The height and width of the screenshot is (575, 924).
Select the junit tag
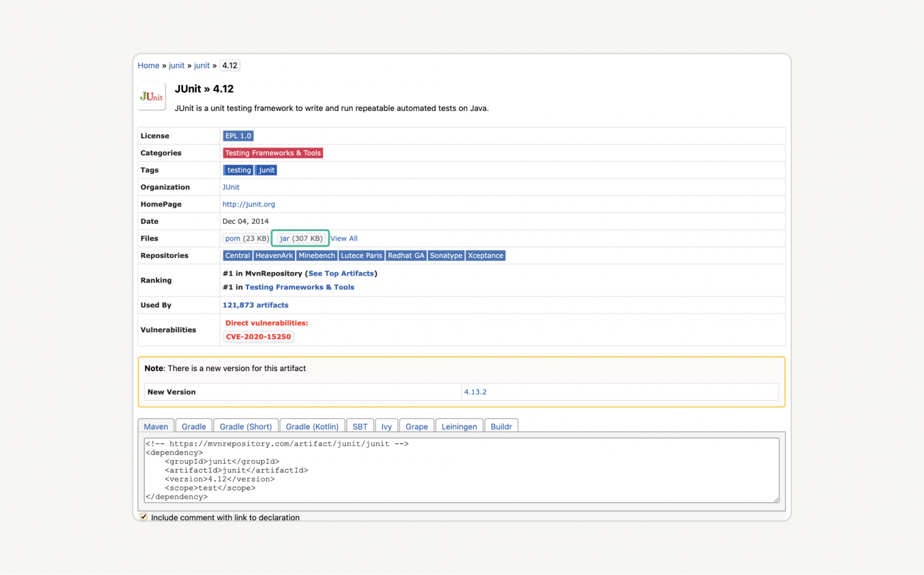(x=267, y=170)
